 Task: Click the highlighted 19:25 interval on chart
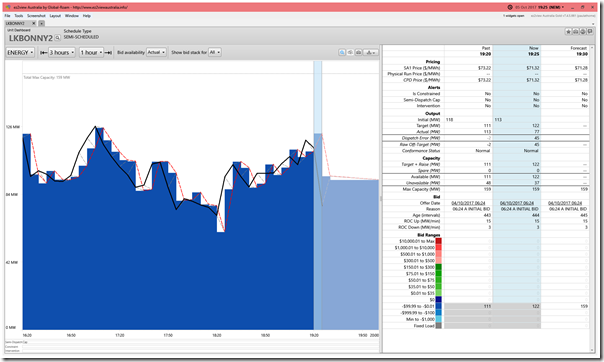(317, 195)
